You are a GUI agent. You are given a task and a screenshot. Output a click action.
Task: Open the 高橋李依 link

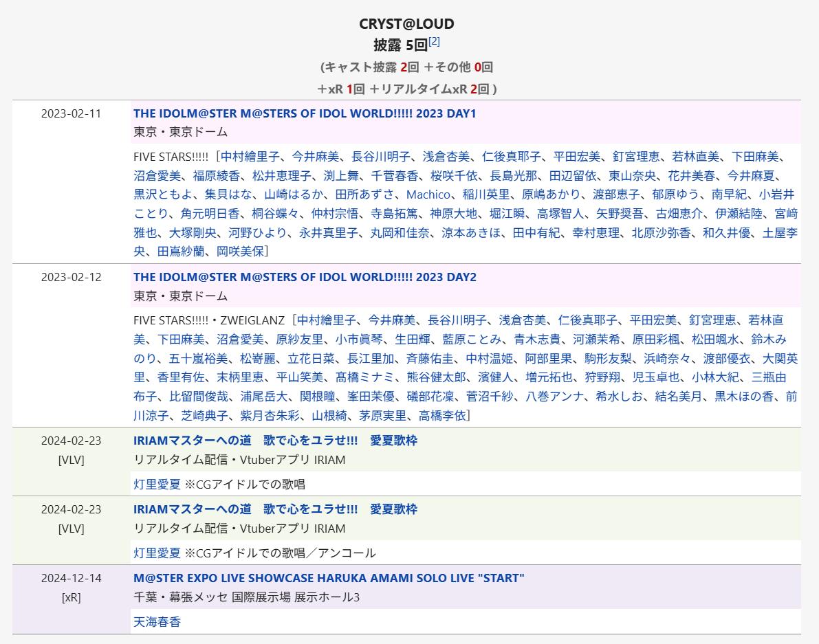442,416
